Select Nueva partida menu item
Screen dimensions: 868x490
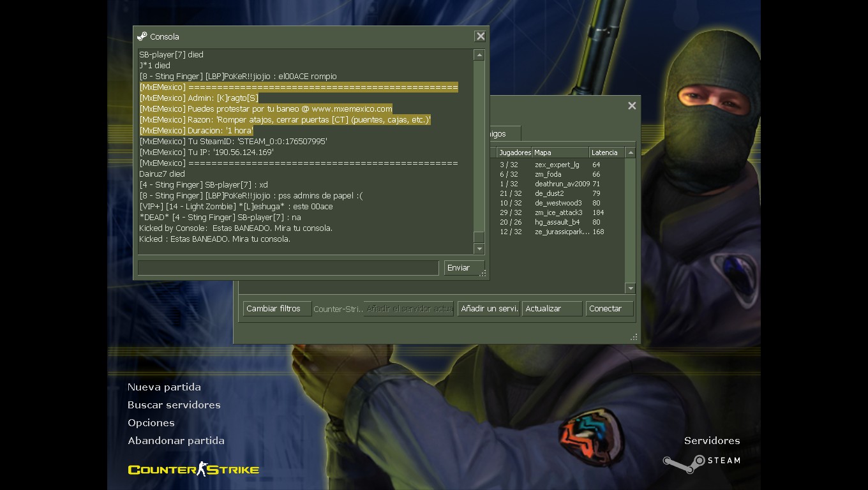164,387
